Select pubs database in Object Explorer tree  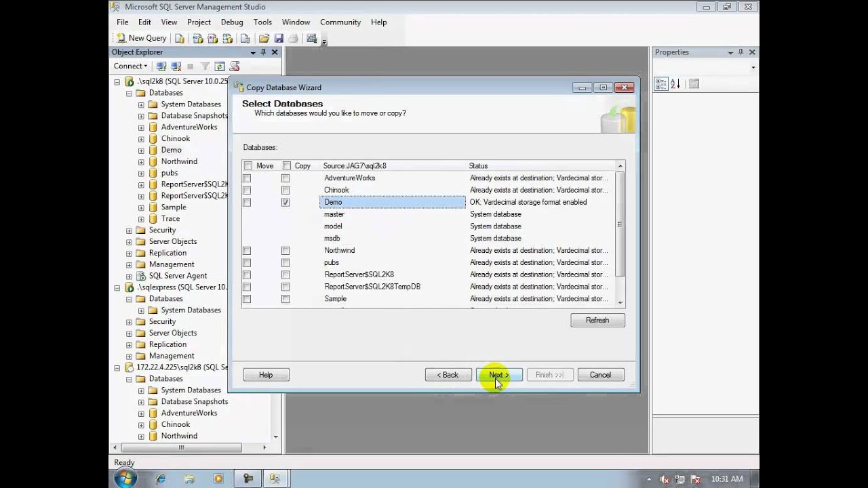point(170,173)
